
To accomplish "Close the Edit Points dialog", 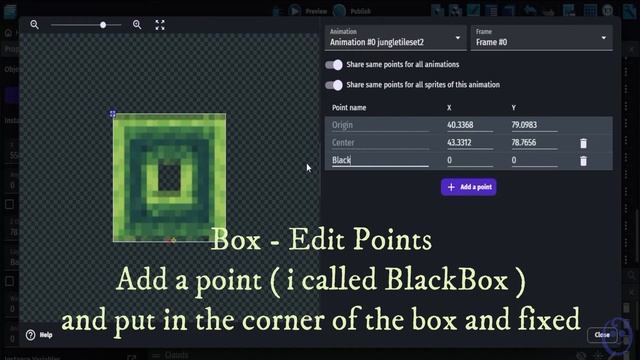I will point(602,335).
